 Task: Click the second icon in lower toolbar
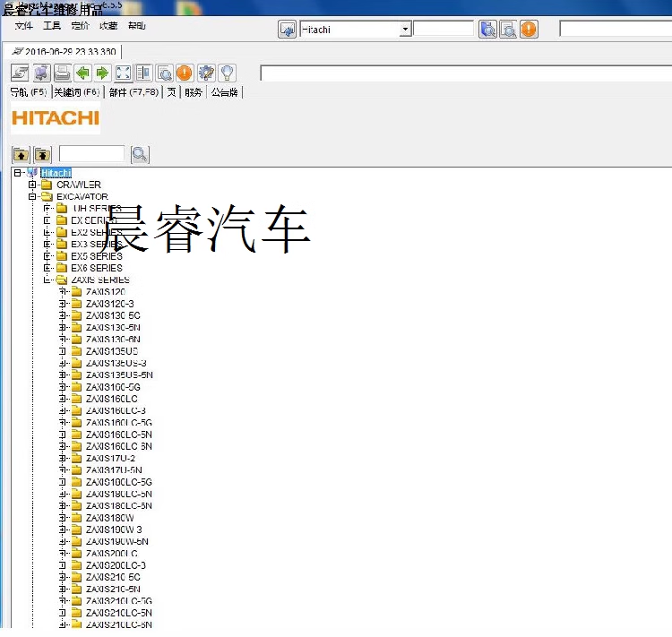41,73
